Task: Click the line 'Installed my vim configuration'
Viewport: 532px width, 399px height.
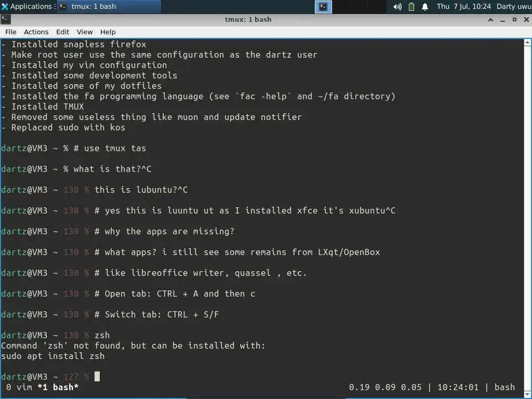Action: (x=84, y=65)
